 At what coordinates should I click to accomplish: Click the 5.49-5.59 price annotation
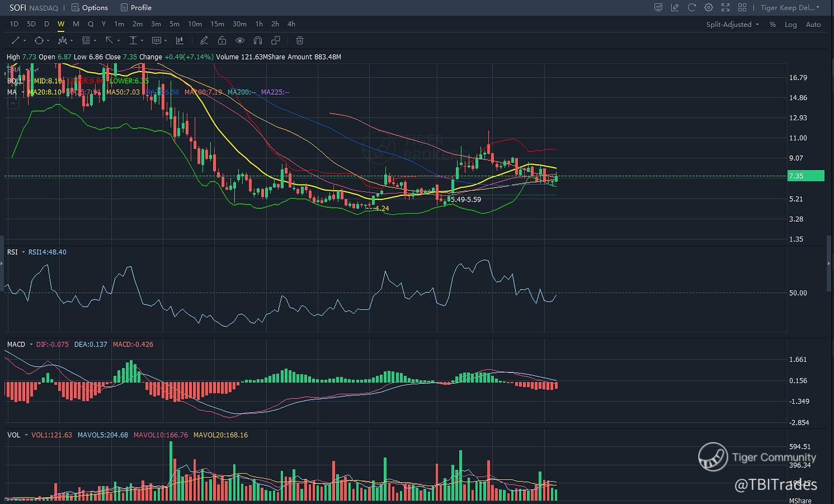click(466, 200)
